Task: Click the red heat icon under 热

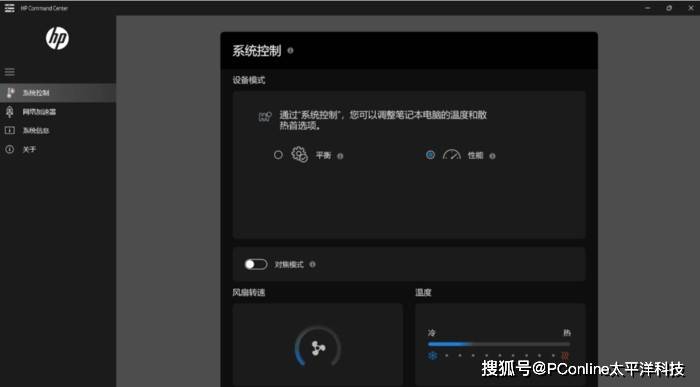Action: click(565, 356)
